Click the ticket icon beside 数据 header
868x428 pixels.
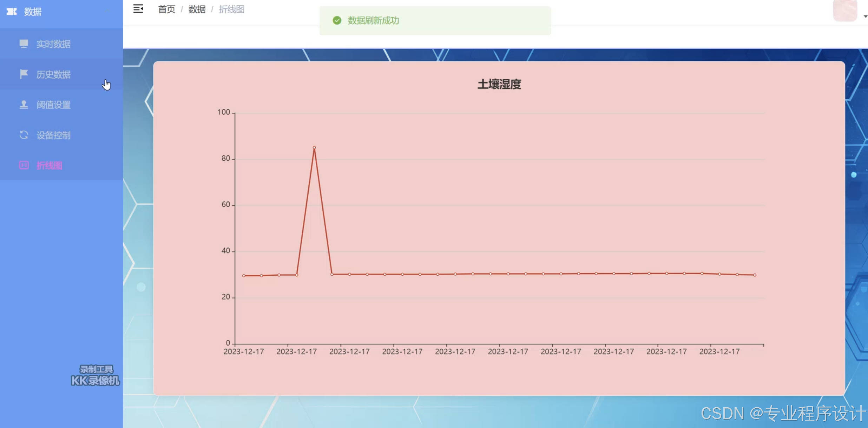pos(12,12)
